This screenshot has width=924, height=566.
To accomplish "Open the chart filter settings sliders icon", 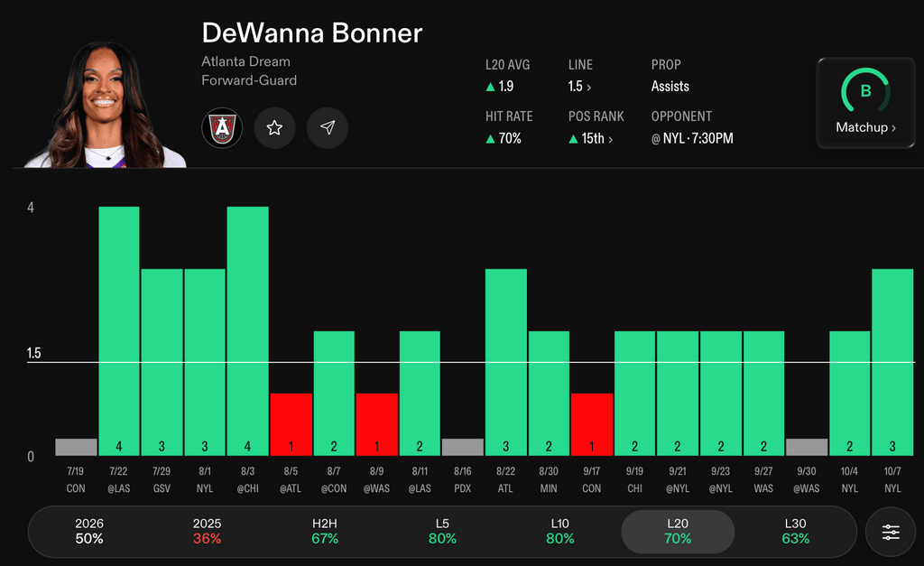I will [x=891, y=532].
